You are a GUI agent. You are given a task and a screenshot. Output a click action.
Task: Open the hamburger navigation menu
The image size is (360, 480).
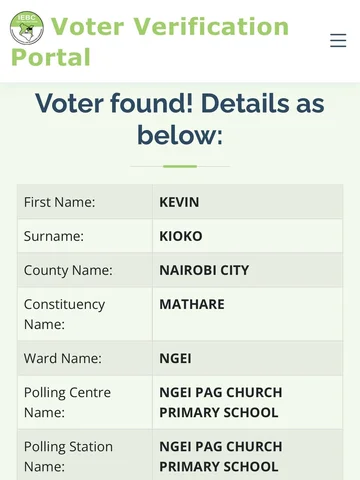(338, 40)
